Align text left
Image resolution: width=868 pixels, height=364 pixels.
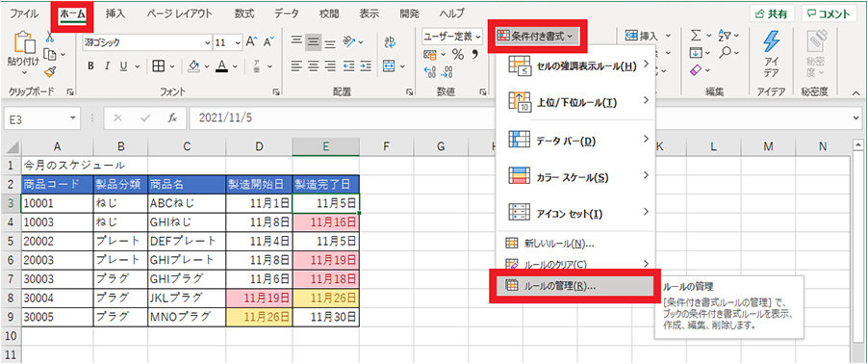click(297, 66)
